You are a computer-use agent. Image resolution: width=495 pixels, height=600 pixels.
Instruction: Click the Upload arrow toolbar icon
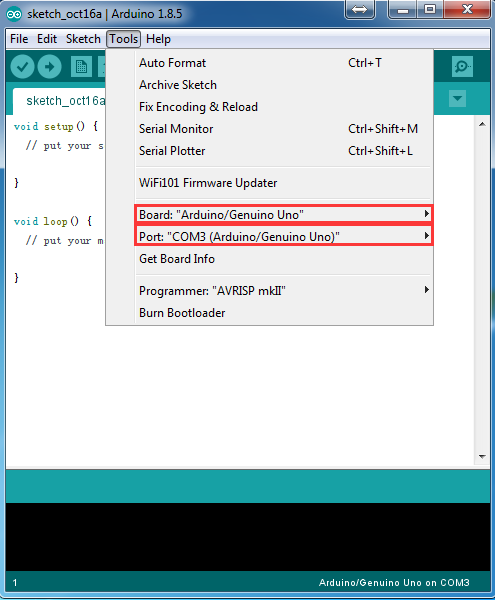(x=49, y=67)
